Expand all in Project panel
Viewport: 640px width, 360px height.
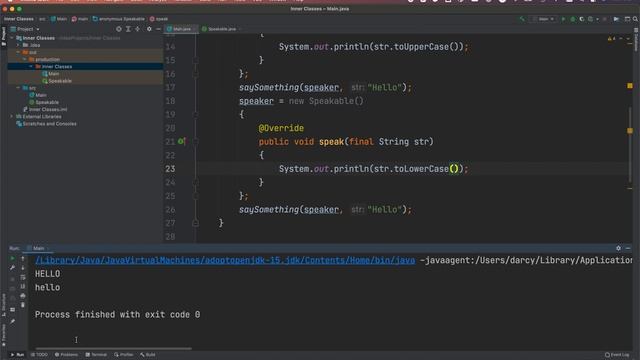click(x=128, y=29)
